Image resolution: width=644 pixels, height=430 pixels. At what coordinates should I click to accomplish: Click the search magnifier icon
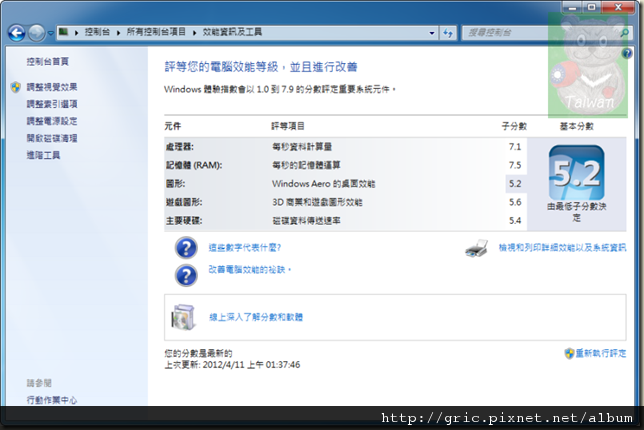click(x=624, y=33)
